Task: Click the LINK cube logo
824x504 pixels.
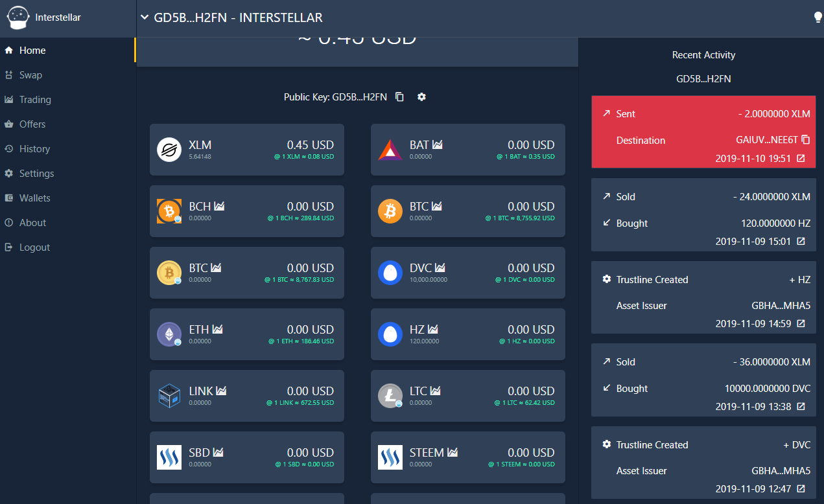Action: coord(169,396)
